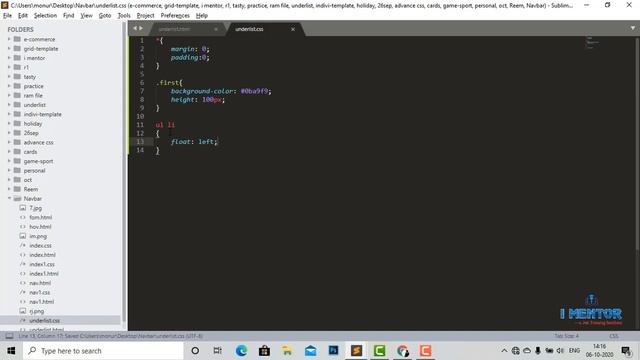Open Microsoft Store from taskbar

click(x=264, y=351)
